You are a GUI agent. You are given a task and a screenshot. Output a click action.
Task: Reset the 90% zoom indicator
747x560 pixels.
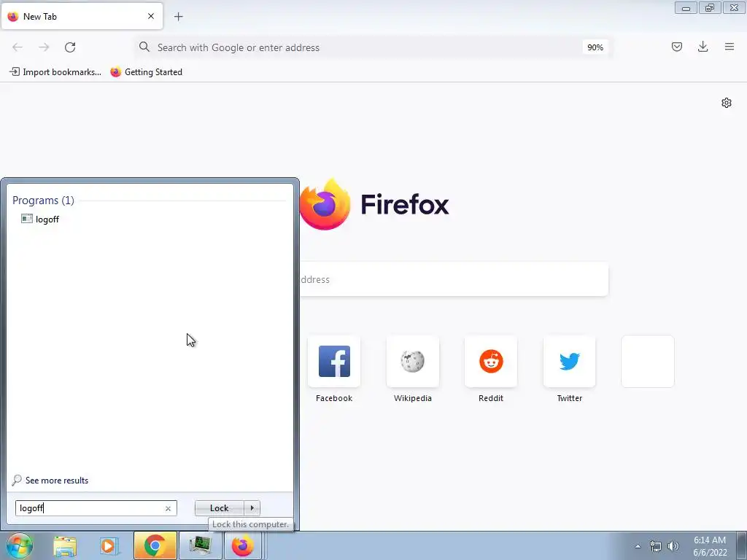coord(595,47)
